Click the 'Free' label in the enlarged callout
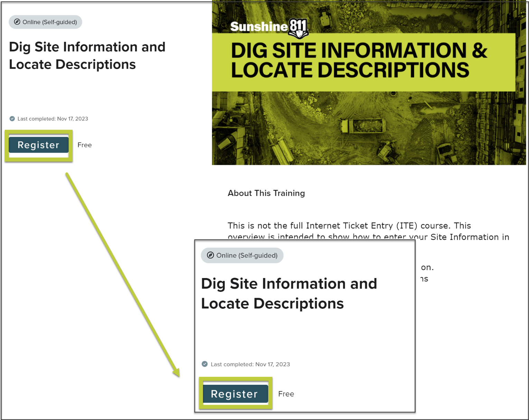The height and width of the screenshot is (420, 529). click(x=286, y=394)
